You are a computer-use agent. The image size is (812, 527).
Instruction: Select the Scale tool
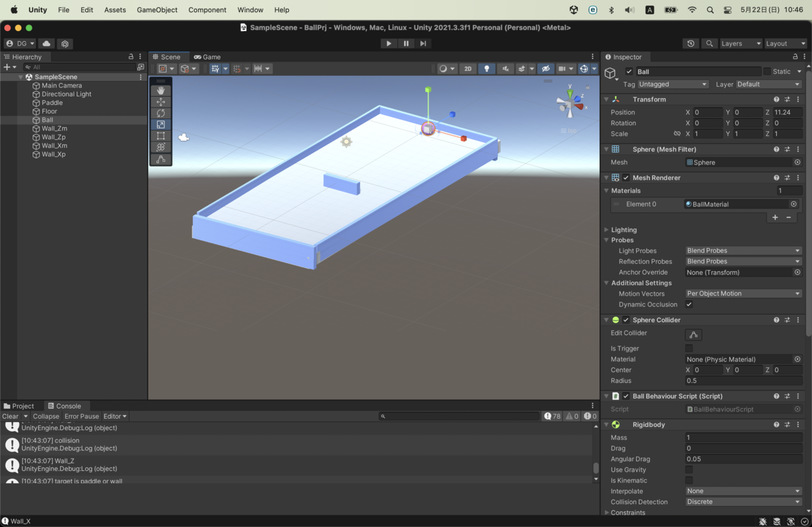[161, 124]
